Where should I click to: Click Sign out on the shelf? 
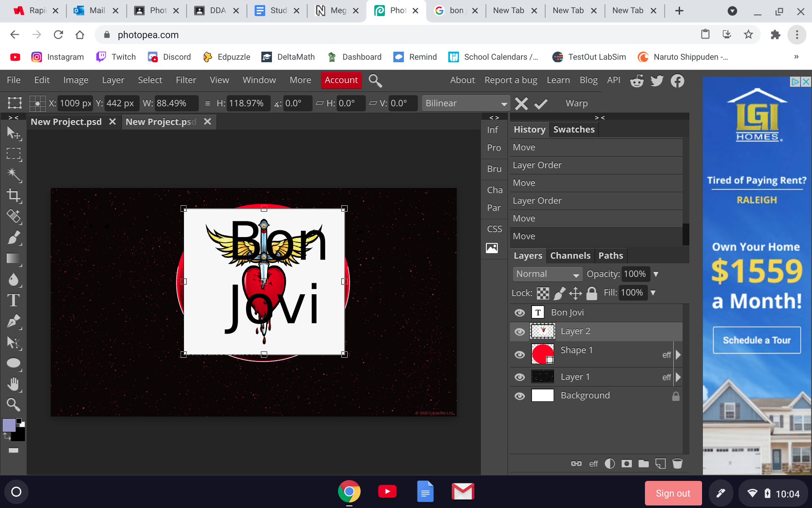[673, 493]
